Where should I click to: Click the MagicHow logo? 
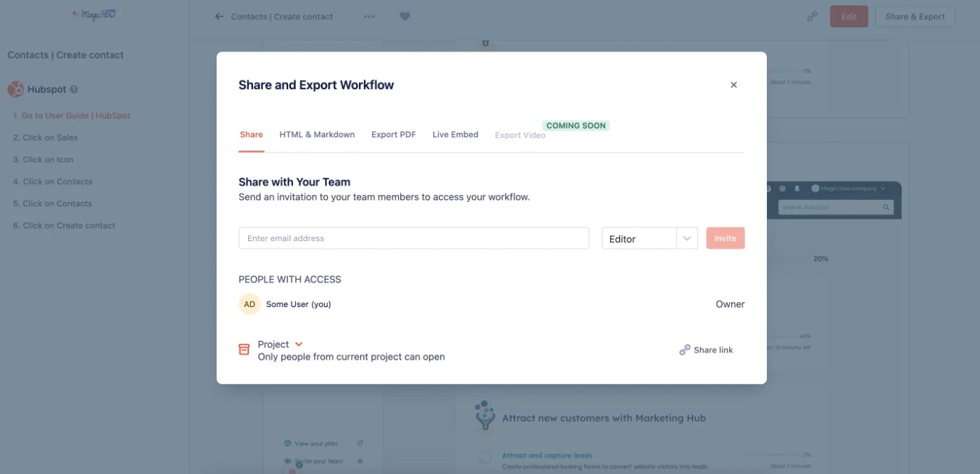93,14
